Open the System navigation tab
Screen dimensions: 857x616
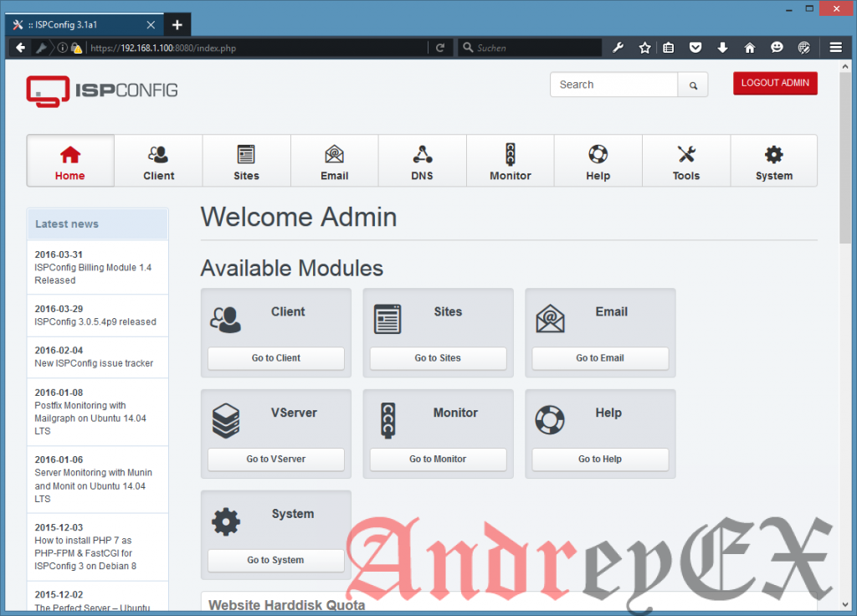[774, 162]
